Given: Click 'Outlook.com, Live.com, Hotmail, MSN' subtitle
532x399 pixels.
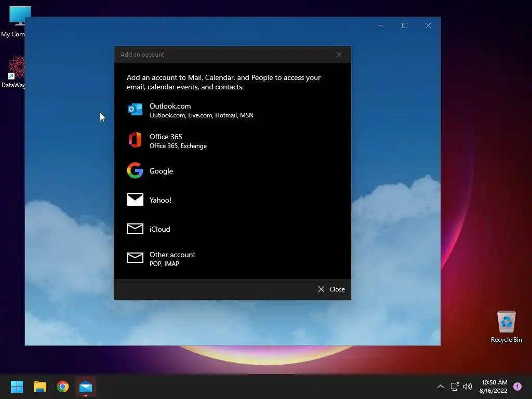Looking at the screenshot, I should coord(201,115).
